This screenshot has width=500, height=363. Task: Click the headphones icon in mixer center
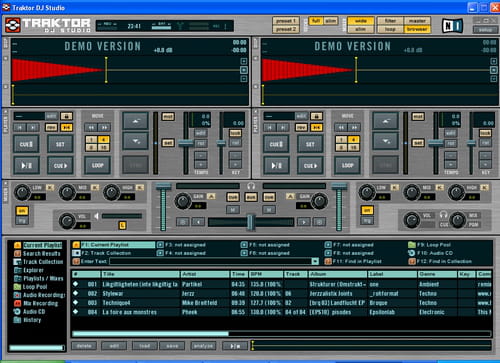pyautogui.click(x=251, y=186)
